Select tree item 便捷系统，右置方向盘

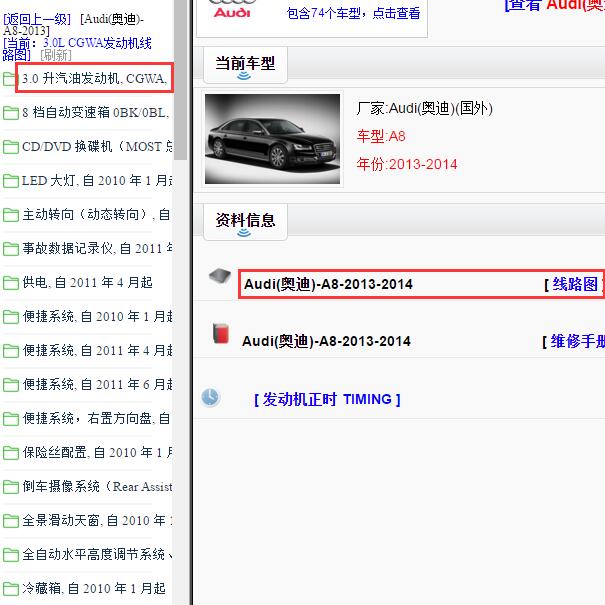pyautogui.click(x=96, y=418)
